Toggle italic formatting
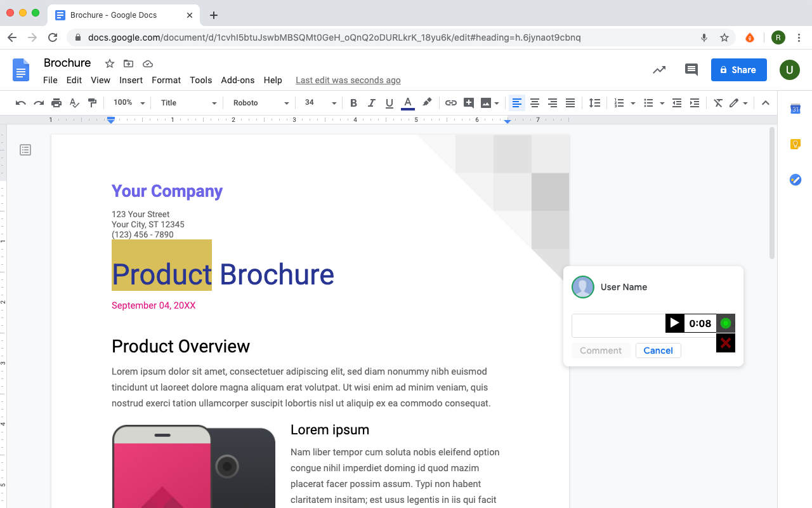Screen dimensions: 812x508 [372, 103]
